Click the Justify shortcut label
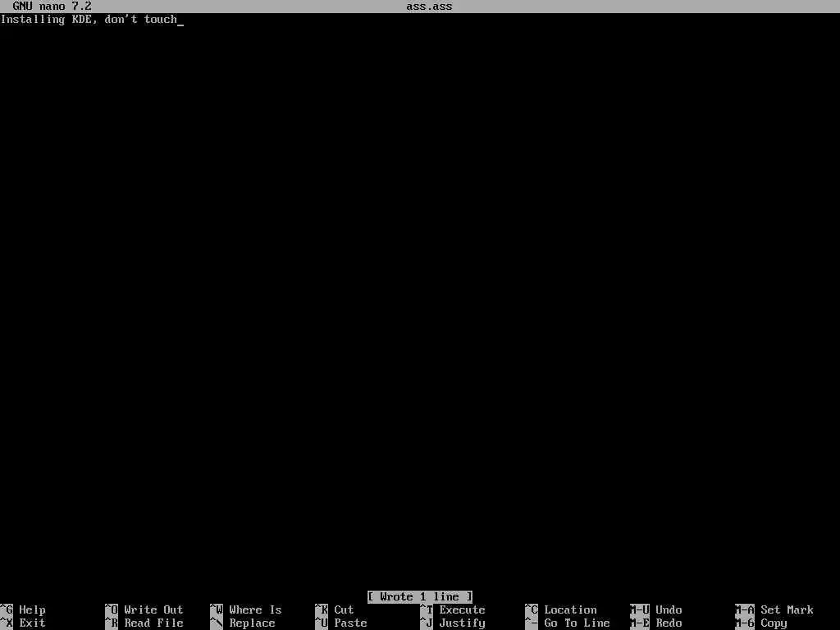840x630 pixels. pos(463,623)
